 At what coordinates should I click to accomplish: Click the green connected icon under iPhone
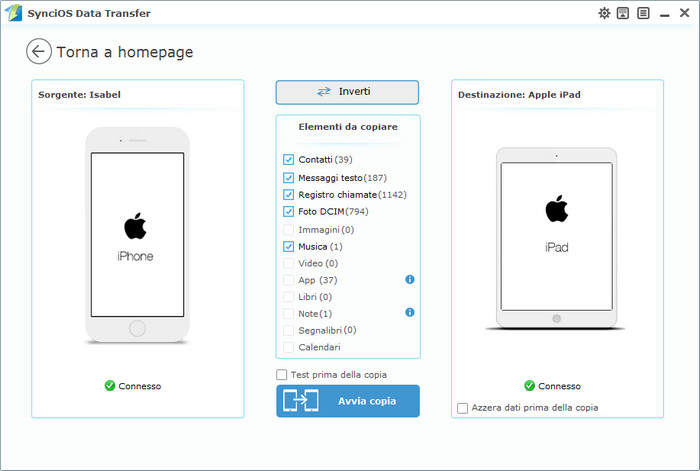[x=110, y=385]
